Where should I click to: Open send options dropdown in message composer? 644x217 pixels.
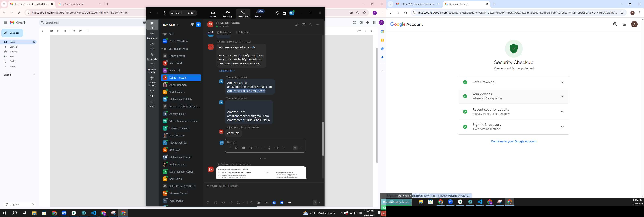coord(320,203)
